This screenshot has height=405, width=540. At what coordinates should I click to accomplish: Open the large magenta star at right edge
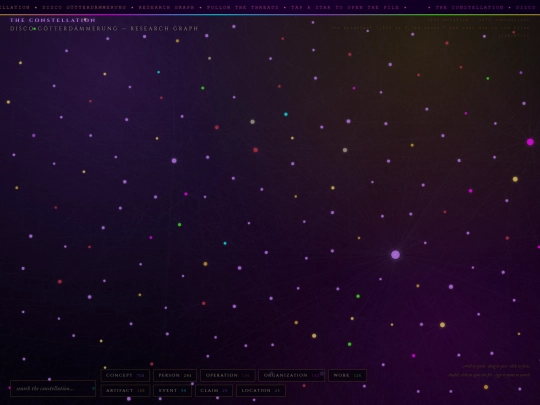(530, 142)
